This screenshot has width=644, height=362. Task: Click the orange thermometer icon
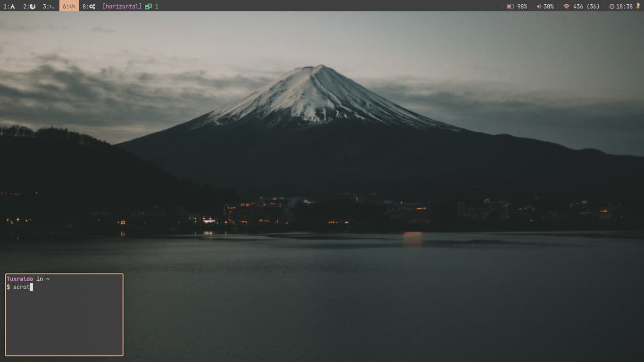[x=638, y=6]
